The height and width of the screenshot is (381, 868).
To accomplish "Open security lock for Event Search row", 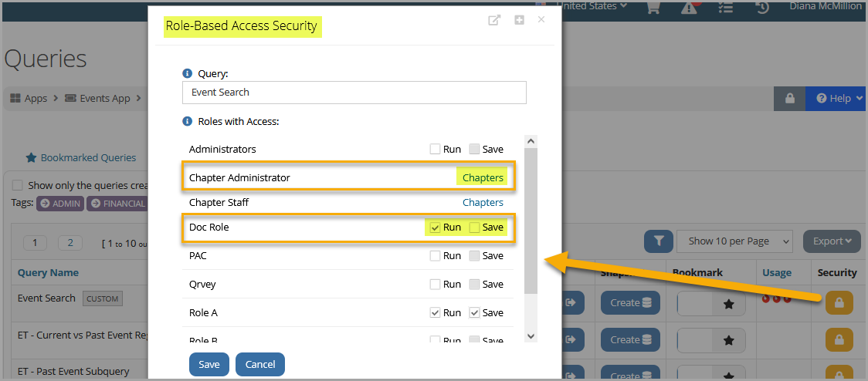I will coord(839,302).
